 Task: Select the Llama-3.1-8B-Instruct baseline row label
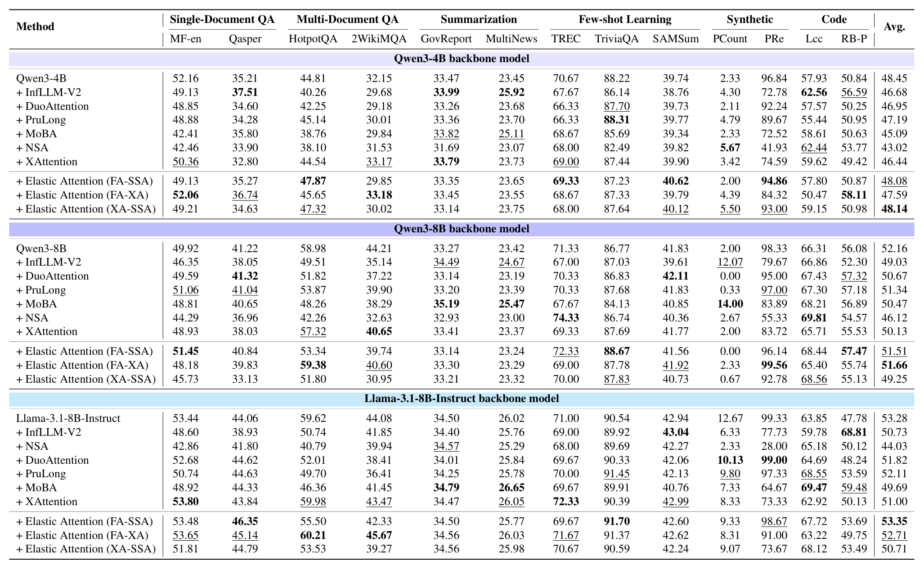click(68, 418)
